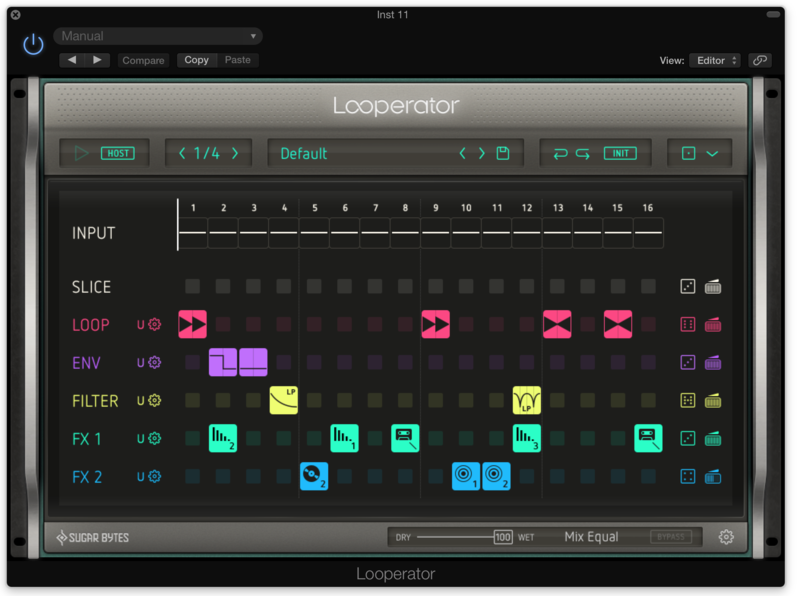Click the Paste button
Screen dimensions: 800x596
point(238,60)
